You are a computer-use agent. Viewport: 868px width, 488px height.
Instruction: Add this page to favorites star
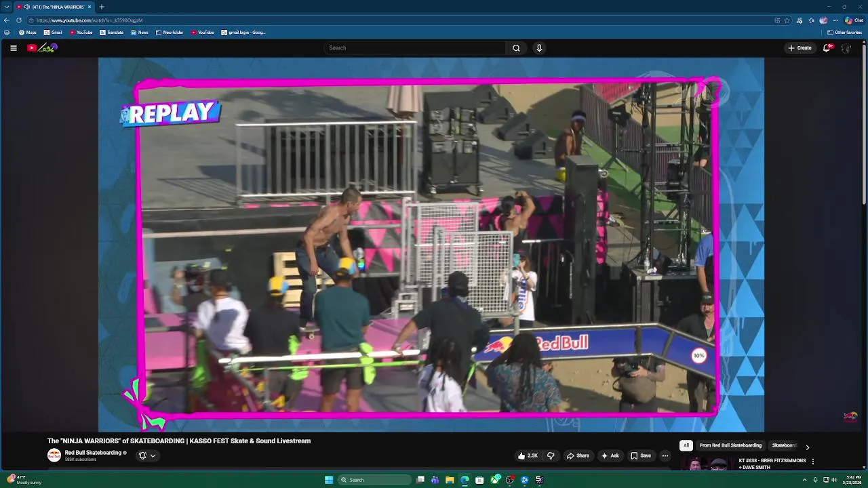(787, 20)
